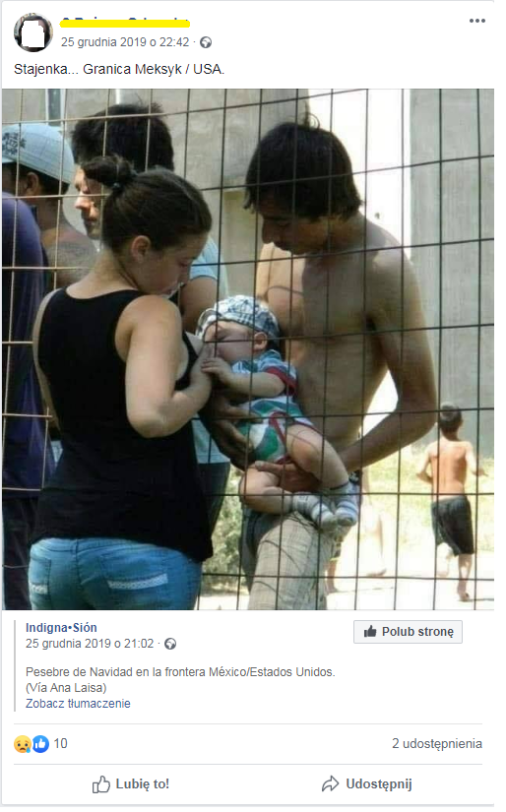Click the Polub stronę button
The image size is (506, 812).
click(409, 632)
